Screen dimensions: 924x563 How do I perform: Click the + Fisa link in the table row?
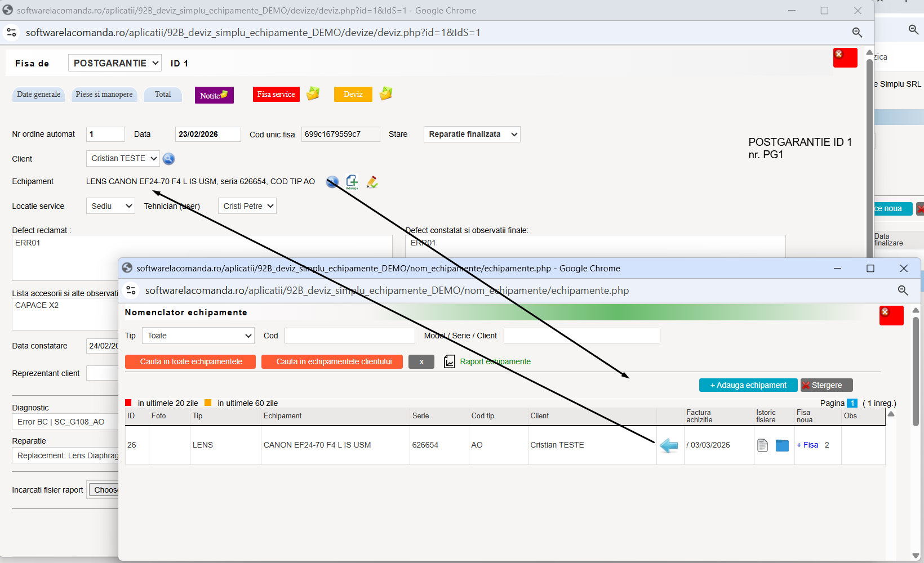click(x=807, y=445)
